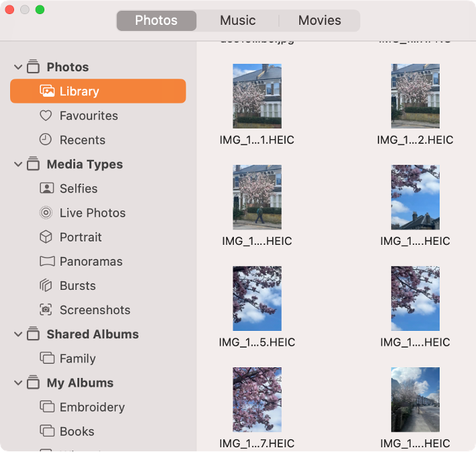This screenshot has height=452, width=476.
Task: Click the My Albums heading
Action: pyautogui.click(x=80, y=383)
